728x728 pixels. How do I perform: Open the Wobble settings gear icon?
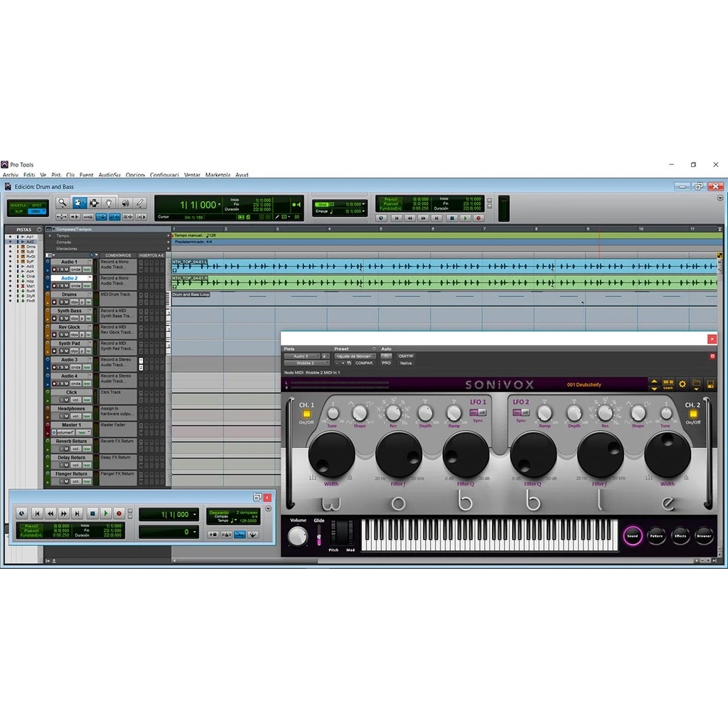682,384
